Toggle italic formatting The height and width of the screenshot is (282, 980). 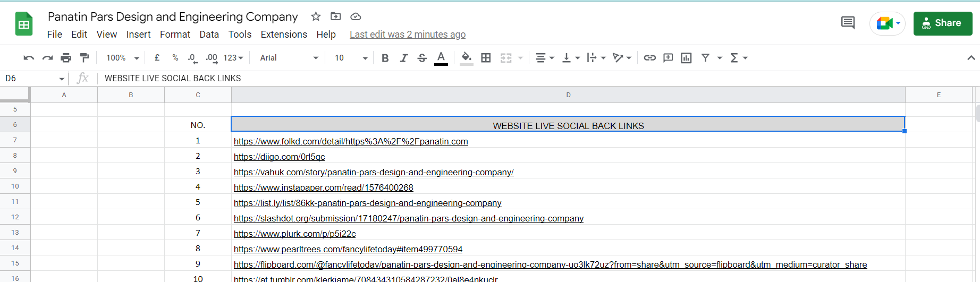[x=404, y=58]
